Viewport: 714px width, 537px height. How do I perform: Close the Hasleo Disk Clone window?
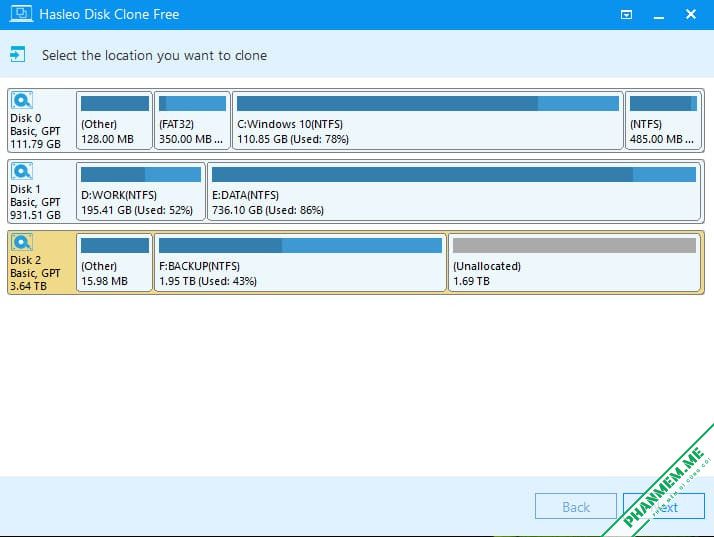691,14
